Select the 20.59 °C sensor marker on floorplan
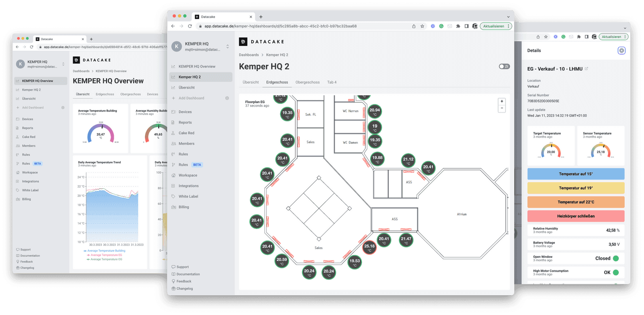The image size is (644, 315). [x=282, y=261]
